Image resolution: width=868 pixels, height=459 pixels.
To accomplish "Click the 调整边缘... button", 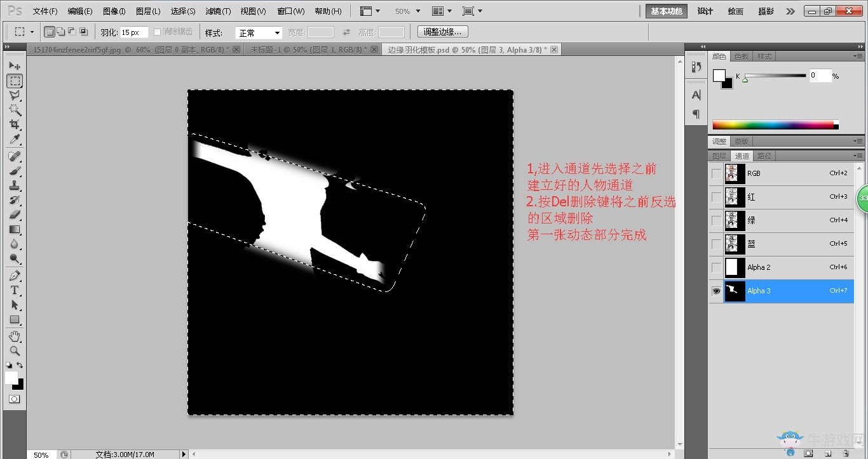I will pyautogui.click(x=443, y=32).
